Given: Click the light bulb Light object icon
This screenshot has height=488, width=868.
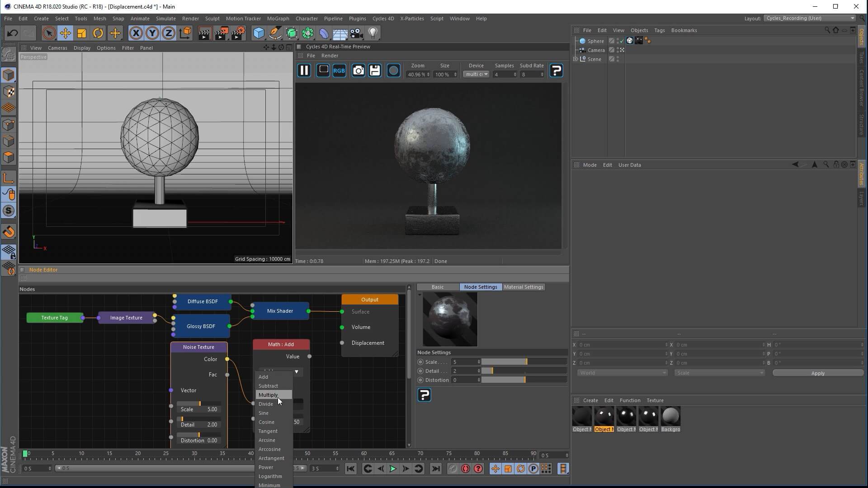Looking at the screenshot, I should [x=373, y=33].
